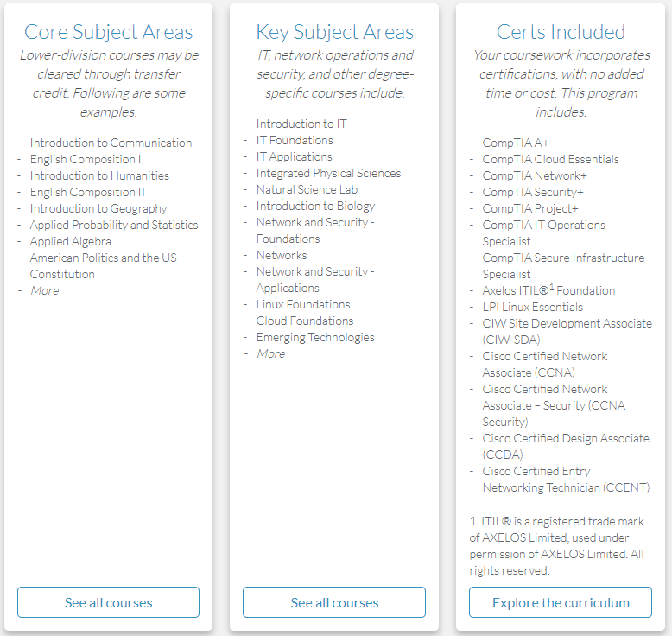Click American Politics and the US Constitution
Image resolution: width=672 pixels, height=636 pixels.
tap(104, 266)
